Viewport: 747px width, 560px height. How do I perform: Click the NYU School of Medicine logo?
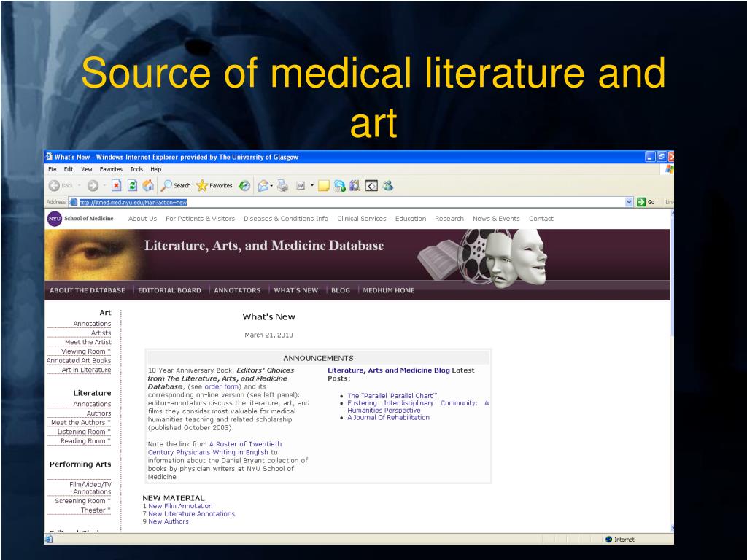click(x=80, y=219)
